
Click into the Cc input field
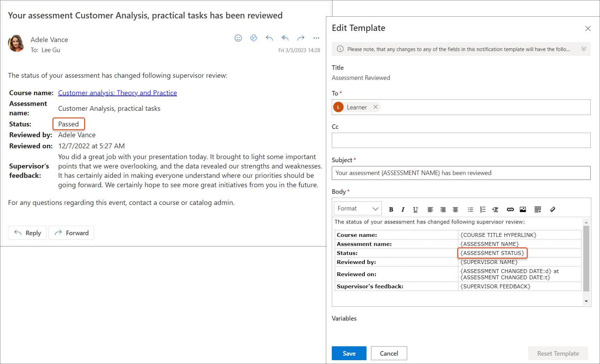click(461, 140)
